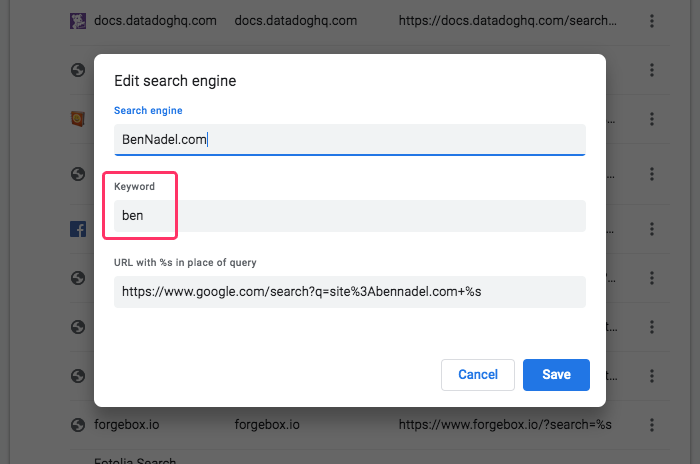Screen dimensions: 700x464
Task: Click the globe icon beside forgebox.io
Action: [x=77, y=424]
